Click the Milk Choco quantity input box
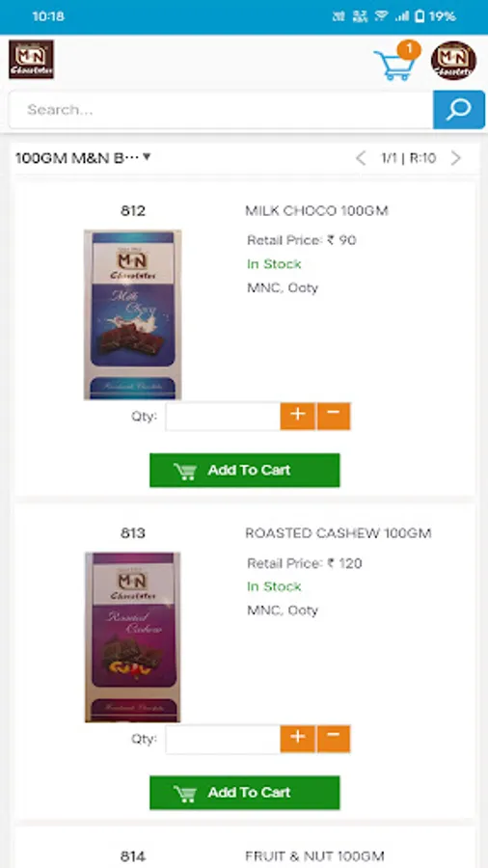Image resolution: width=488 pixels, height=868 pixels. tap(223, 417)
